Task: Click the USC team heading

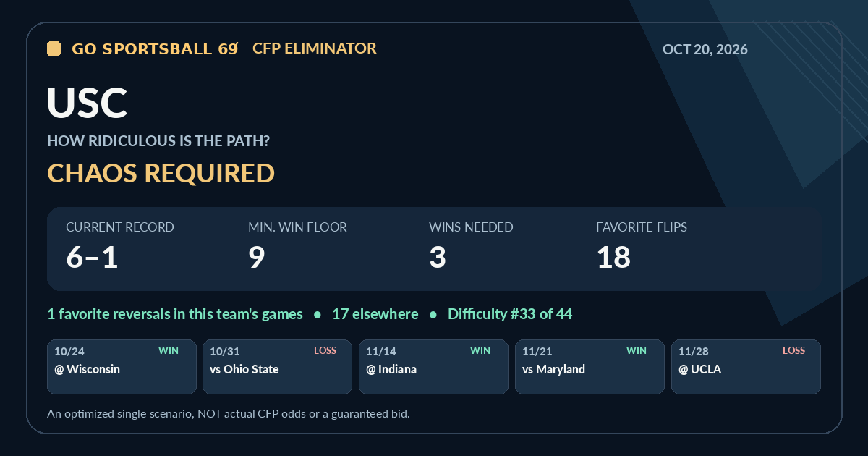Action: [x=88, y=103]
